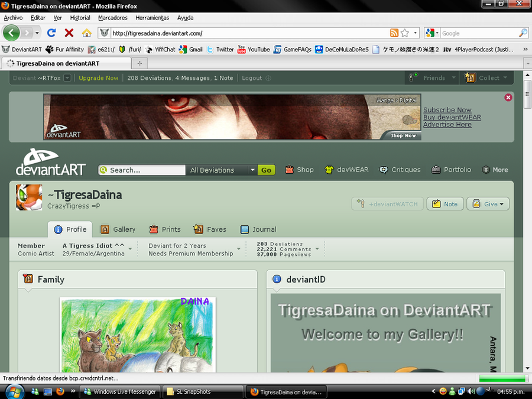Open the Family artwork thumbnail
Viewport: 532px width, 399px height.
137,335
